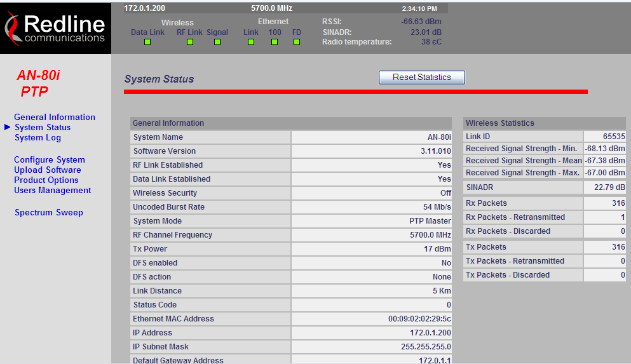
Task: Open the System Log page
Action: [x=38, y=138]
